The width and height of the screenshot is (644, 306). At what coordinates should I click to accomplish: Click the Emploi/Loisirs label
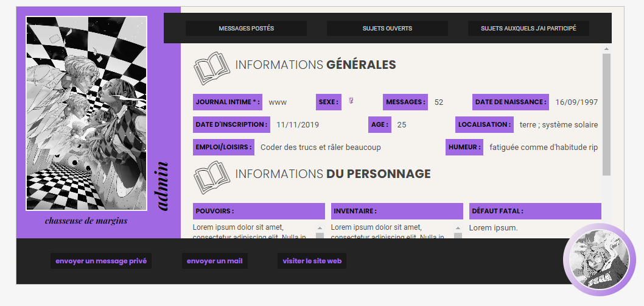coord(224,148)
